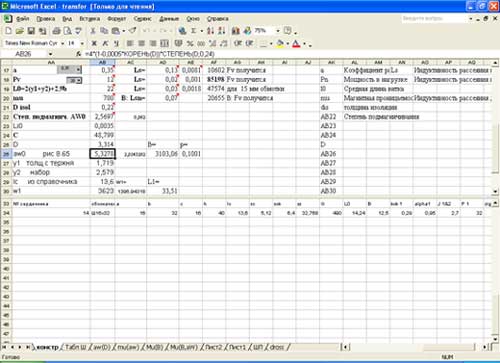This screenshot has height=363, width=500.
Task: Toggle italic formatting (К)
Action: pyautogui.click(x=105, y=43)
